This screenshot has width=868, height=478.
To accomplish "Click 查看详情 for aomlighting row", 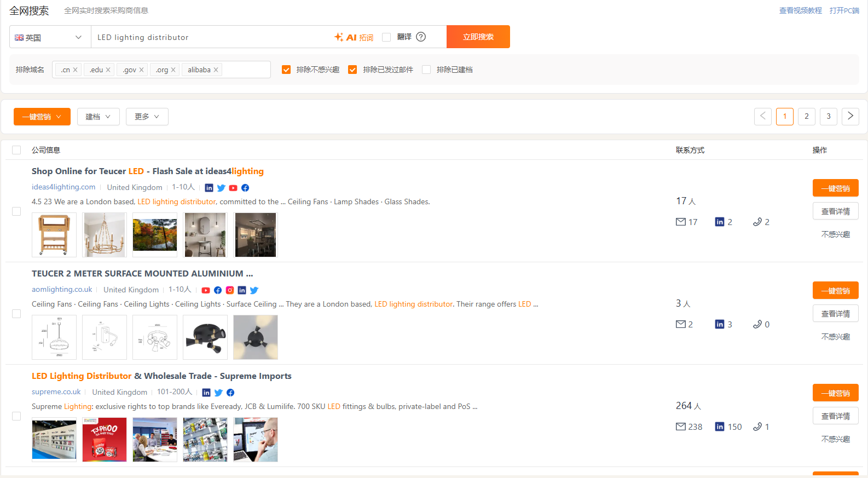I will [836, 313].
